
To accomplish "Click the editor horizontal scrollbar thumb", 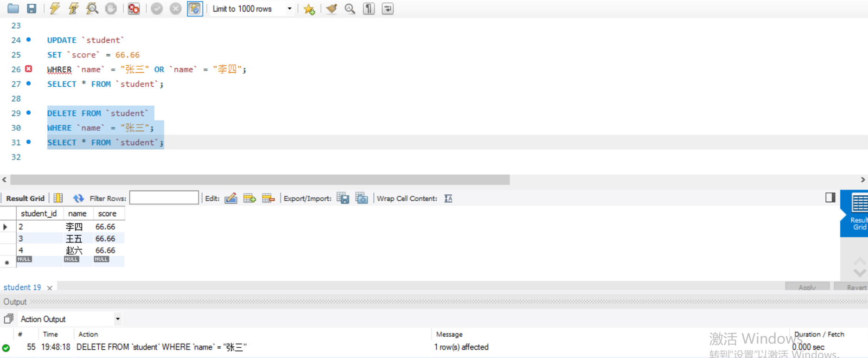I will pos(260,180).
